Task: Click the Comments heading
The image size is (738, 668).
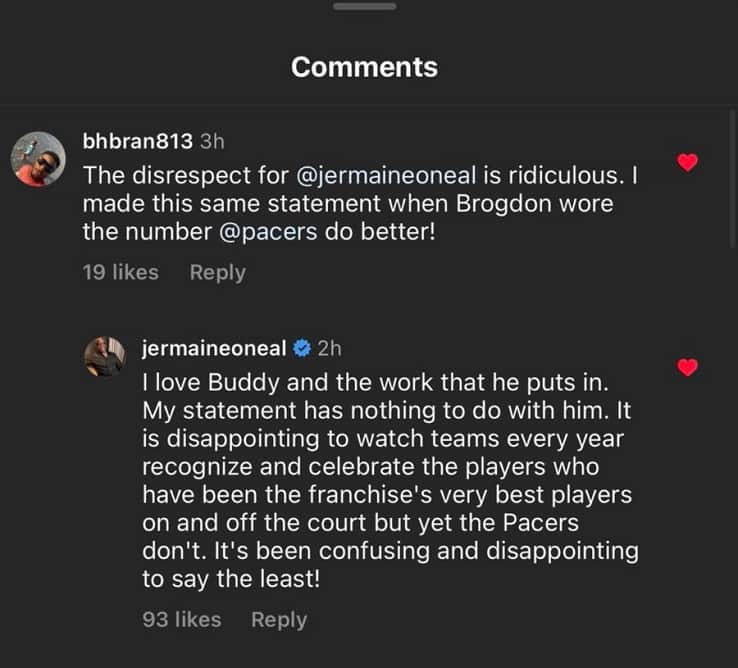Action: pos(364,67)
